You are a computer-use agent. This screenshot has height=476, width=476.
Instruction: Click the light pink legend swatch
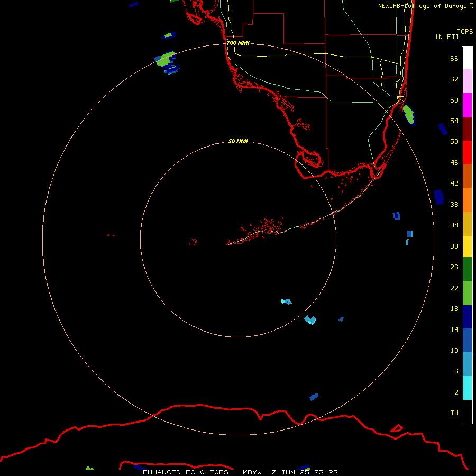click(x=467, y=81)
